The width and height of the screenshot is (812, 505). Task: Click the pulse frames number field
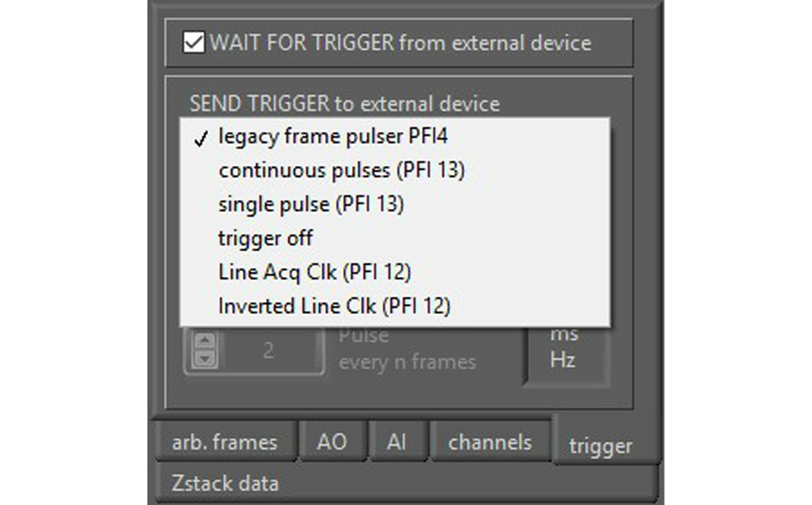tap(268, 350)
